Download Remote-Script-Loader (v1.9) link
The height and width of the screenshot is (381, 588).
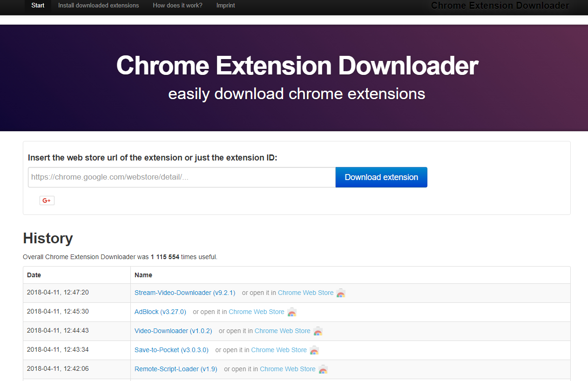tap(176, 369)
